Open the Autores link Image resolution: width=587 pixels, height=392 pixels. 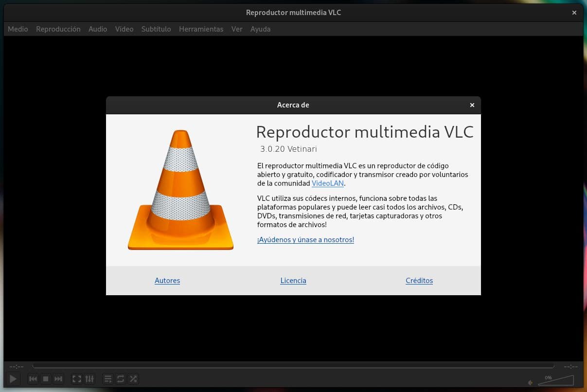[167, 281]
